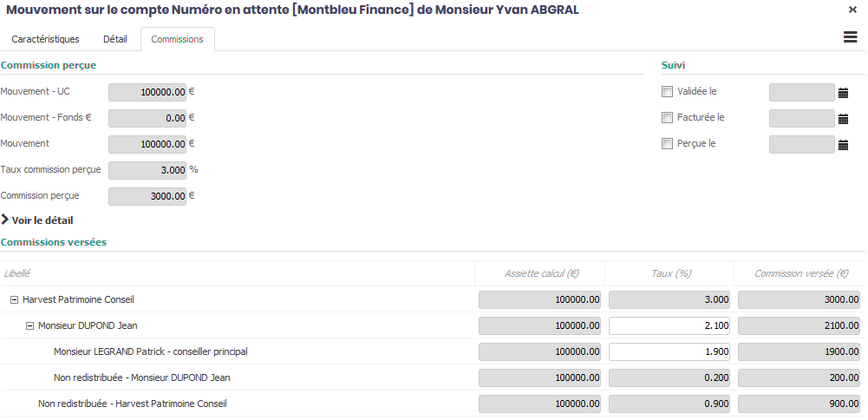The height and width of the screenshot is (420, 868).
Task: Tick the Facturée le checkbox
Action: point(667,118)
